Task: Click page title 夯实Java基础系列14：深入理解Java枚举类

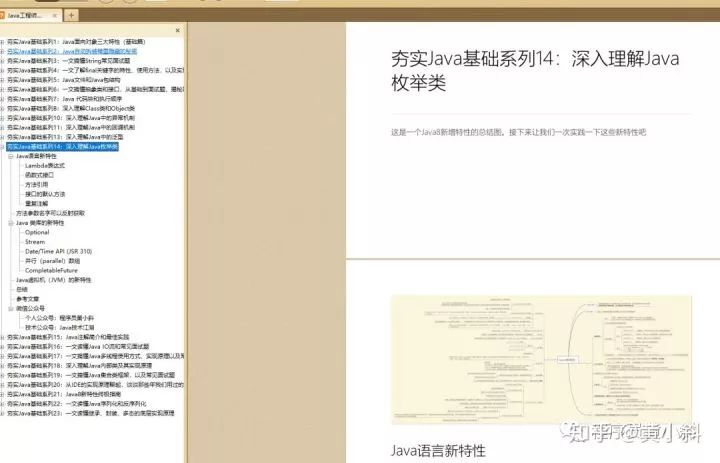Action: coord(535,71)
